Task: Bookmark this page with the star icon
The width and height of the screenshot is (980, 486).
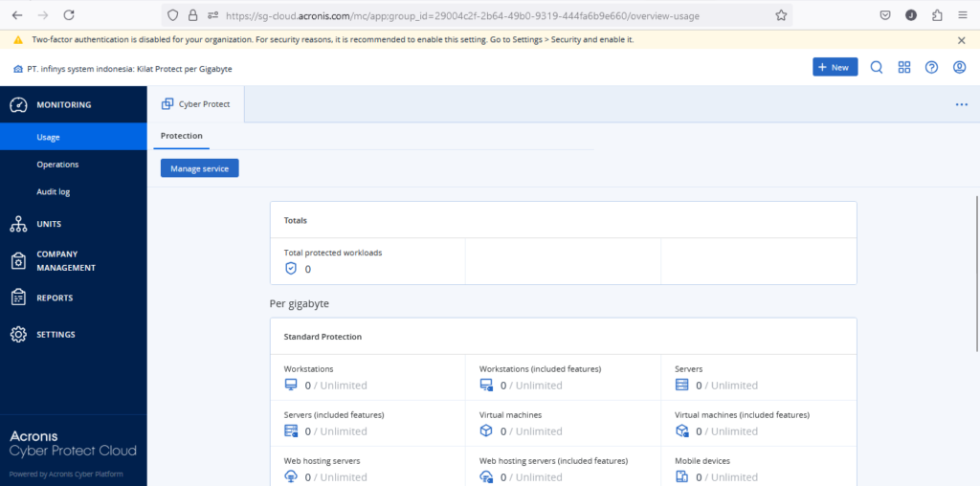Action: [x=781, y=15]
